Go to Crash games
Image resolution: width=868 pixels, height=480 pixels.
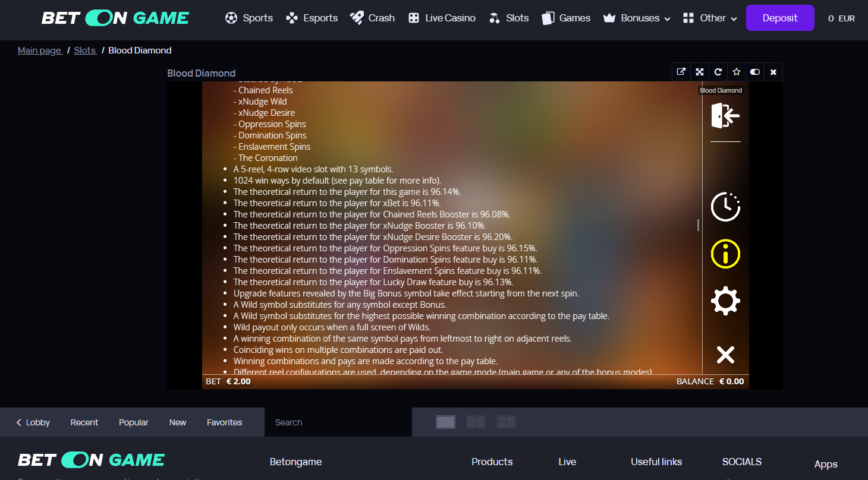tap(372, 18)
